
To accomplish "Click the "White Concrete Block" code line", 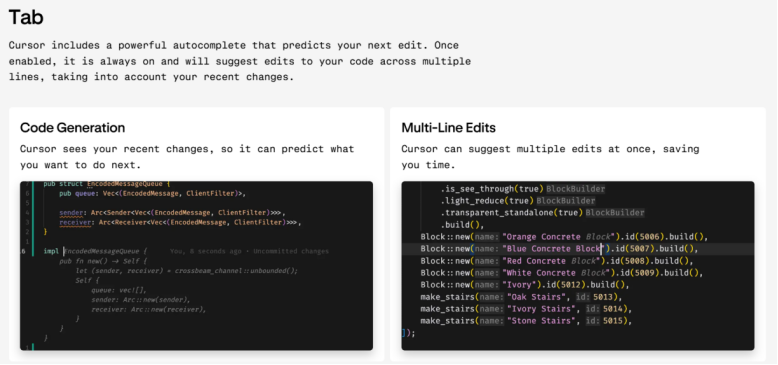I will (562, 273).
